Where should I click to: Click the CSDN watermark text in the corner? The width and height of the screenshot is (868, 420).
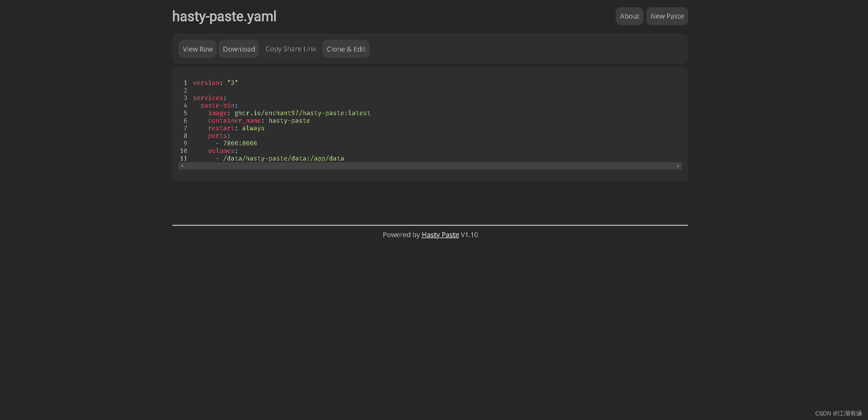coord(838,413)
